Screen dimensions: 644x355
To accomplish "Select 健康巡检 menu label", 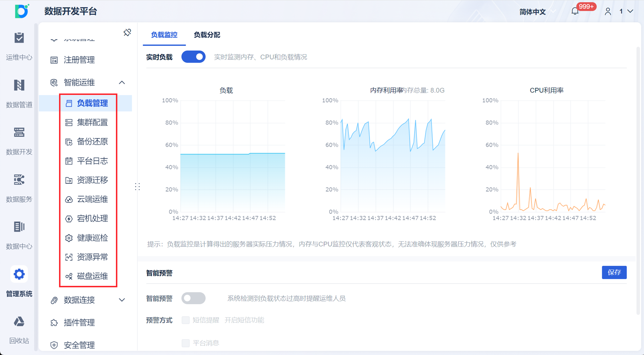I will click(92, 238).
